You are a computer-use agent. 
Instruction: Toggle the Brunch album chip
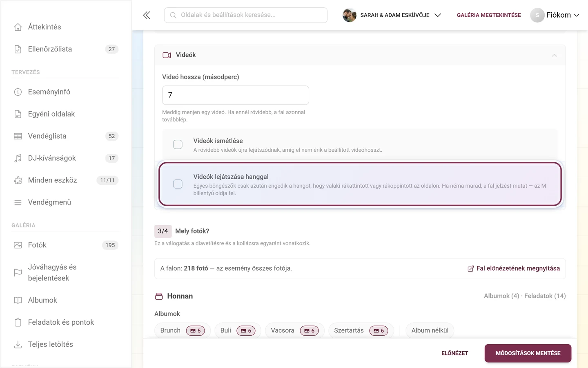click(183, 330)
